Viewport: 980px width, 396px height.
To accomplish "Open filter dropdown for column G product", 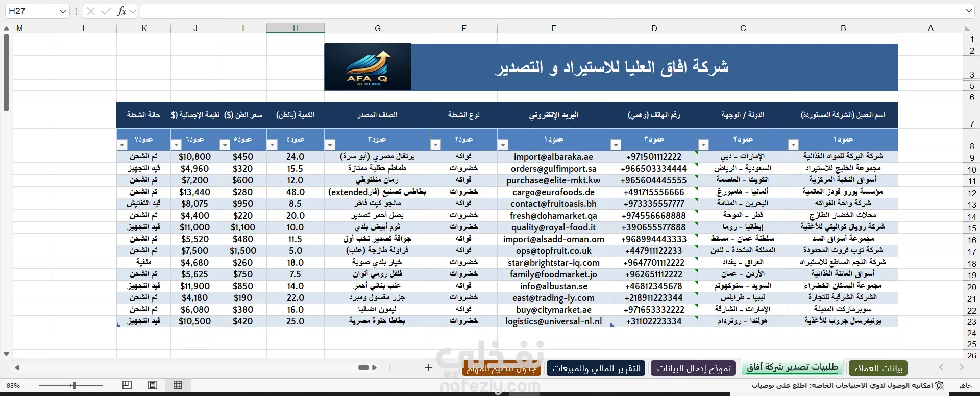I will (x=330, y=145).
